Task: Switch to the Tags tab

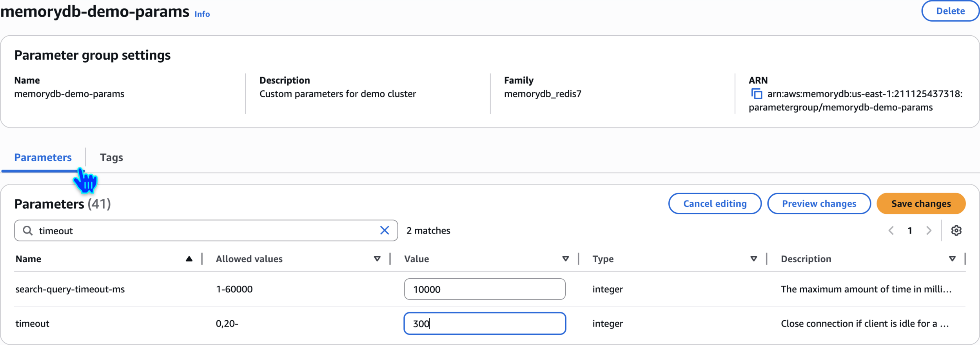Action: coord(111,157)
